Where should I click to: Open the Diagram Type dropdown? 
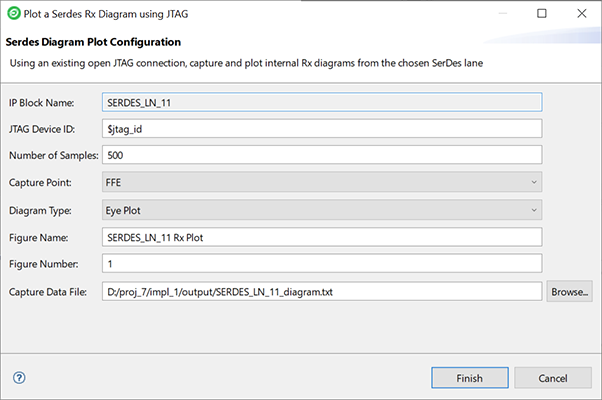(x=322, y=210)
